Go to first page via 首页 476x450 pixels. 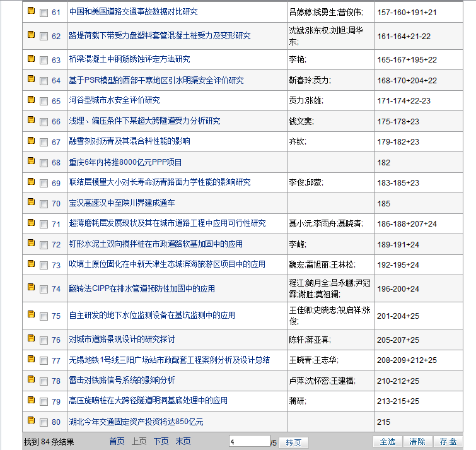tap(117, 442)
